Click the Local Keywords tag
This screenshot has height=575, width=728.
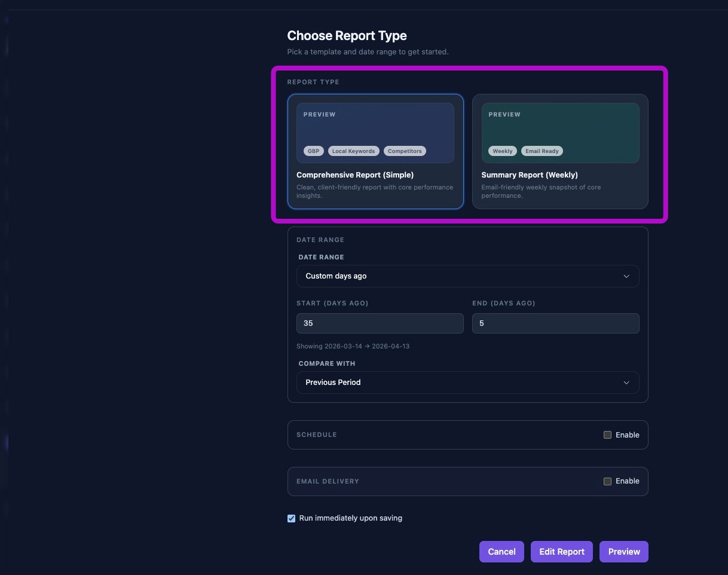(353, 151)
